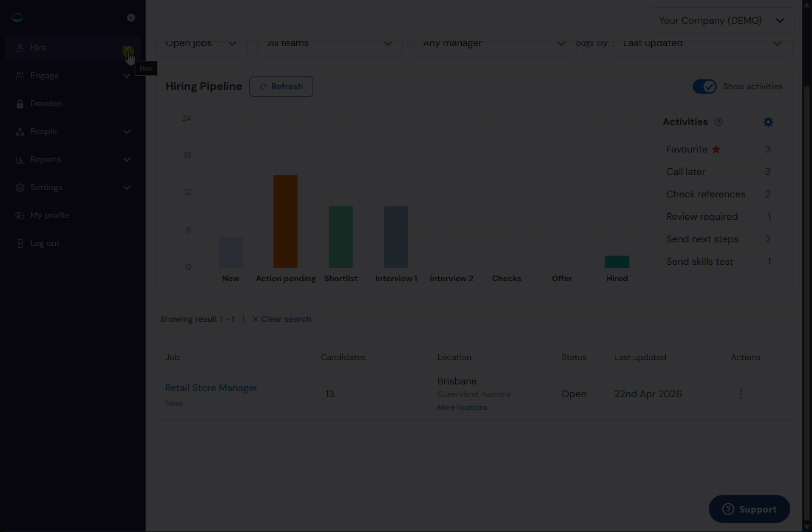Open the Support chat button
812x532 pixels.
click(x=749, y=510)
